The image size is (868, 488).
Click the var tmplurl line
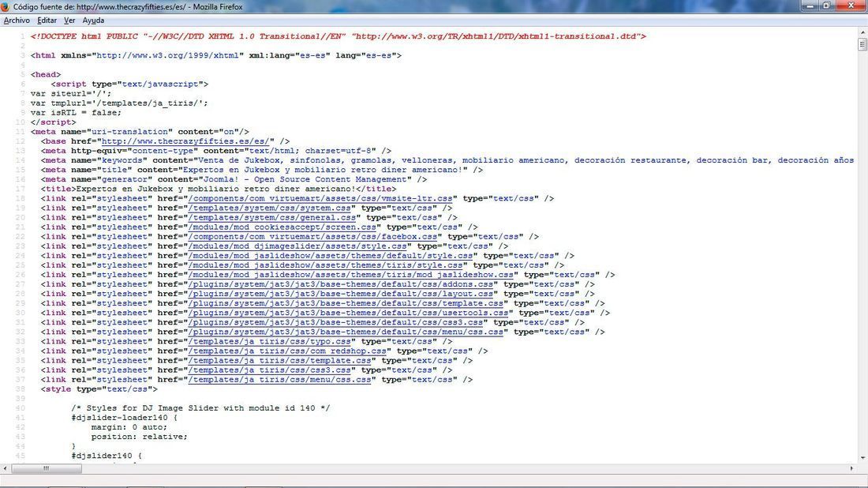point(119,103)
